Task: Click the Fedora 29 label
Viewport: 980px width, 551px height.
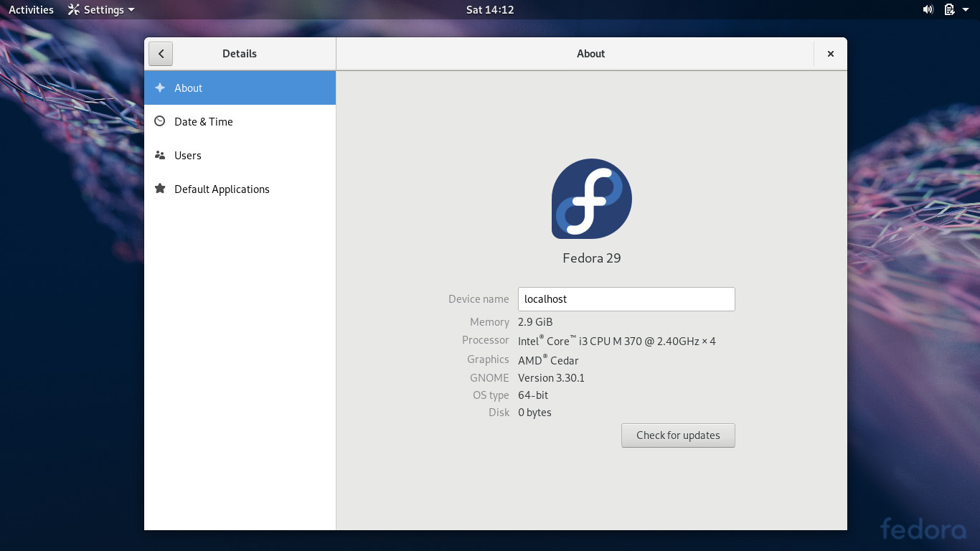Action: coord(592,258)
